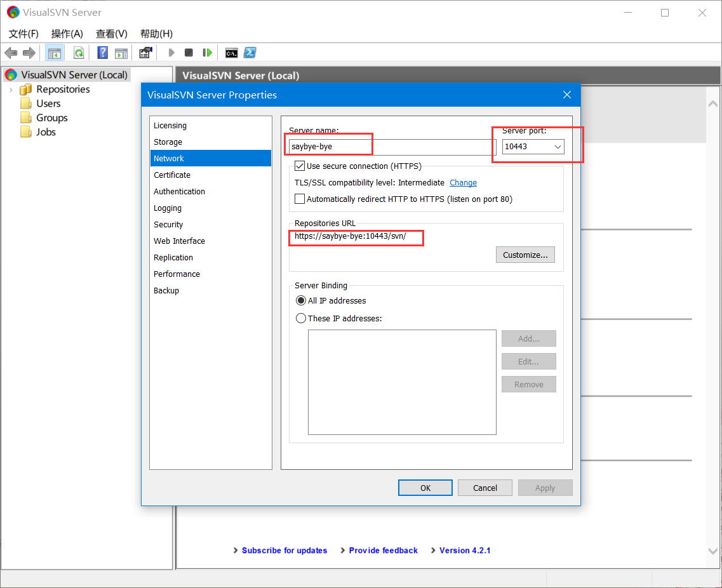The width and height of the screenshot is (722, 588).
Task: Click the Repositories folder icon
Action: (x=26, y=90)
